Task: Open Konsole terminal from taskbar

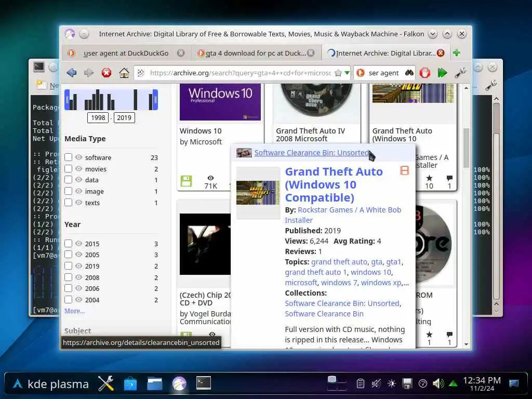Action: tap(204, 383)
